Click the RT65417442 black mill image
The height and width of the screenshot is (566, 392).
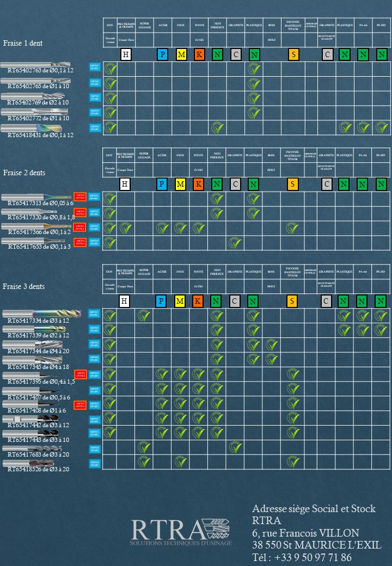click(30, 419)
